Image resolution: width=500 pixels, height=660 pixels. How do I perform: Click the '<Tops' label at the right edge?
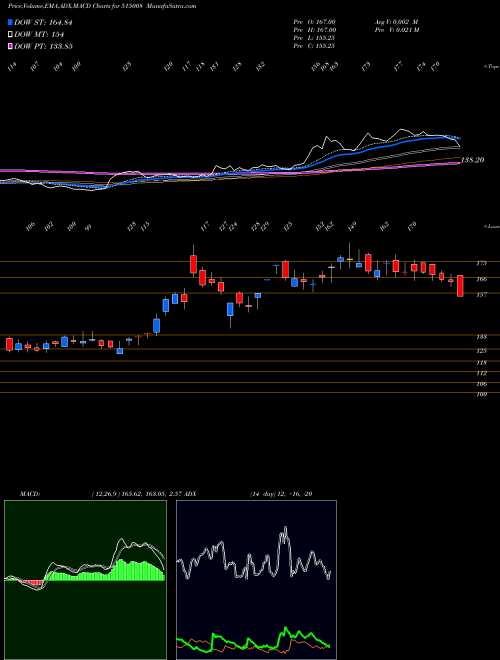pos(492,67)
